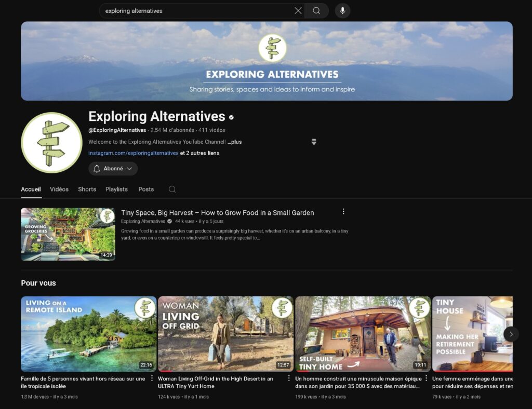The height and width of the screenshot is (409, 532).
Task: Play the 'Growing Groceries' featured video thumbnail
Action: pyautogui.click(x=68, y=234)
